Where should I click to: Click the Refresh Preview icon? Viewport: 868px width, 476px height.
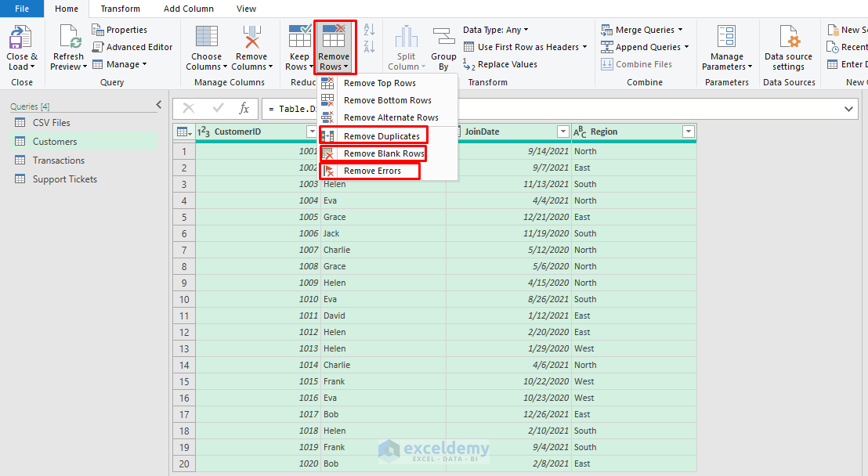click(x=69, y=38)
